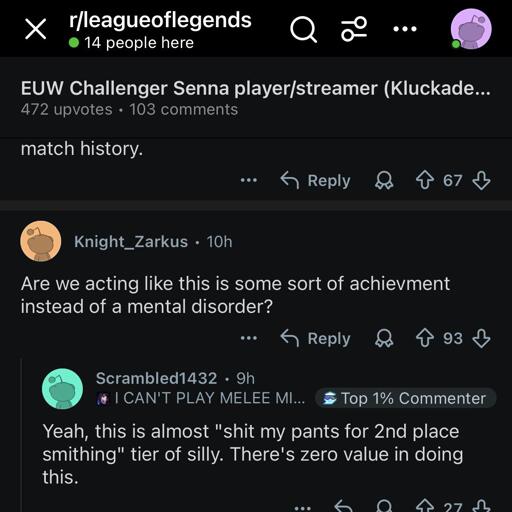Downvote Knight_Zarkus's comment
Image resolution: width=512 pixels, height=512 pixels.
click(481, 338)
